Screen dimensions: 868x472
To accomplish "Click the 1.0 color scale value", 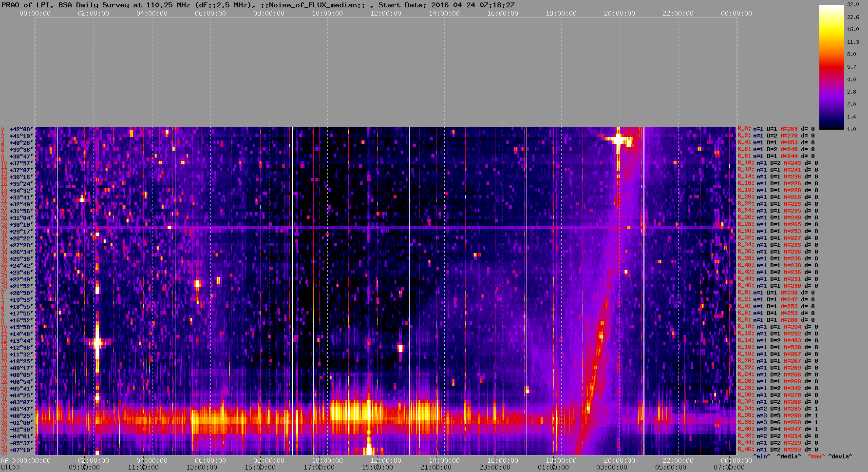I will point(851,129).
